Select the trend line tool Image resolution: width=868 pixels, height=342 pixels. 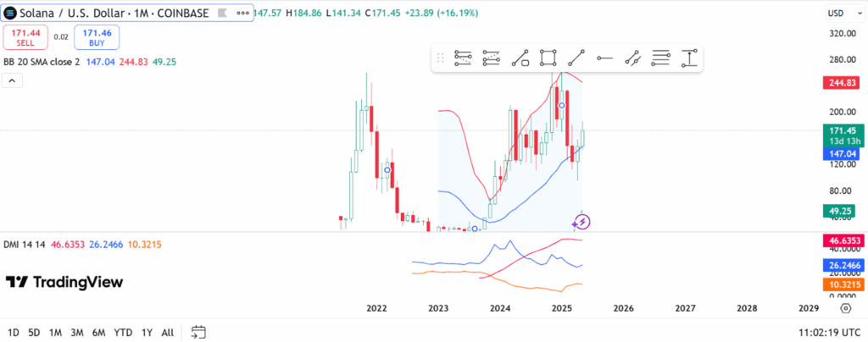click(x=576, y=58)
